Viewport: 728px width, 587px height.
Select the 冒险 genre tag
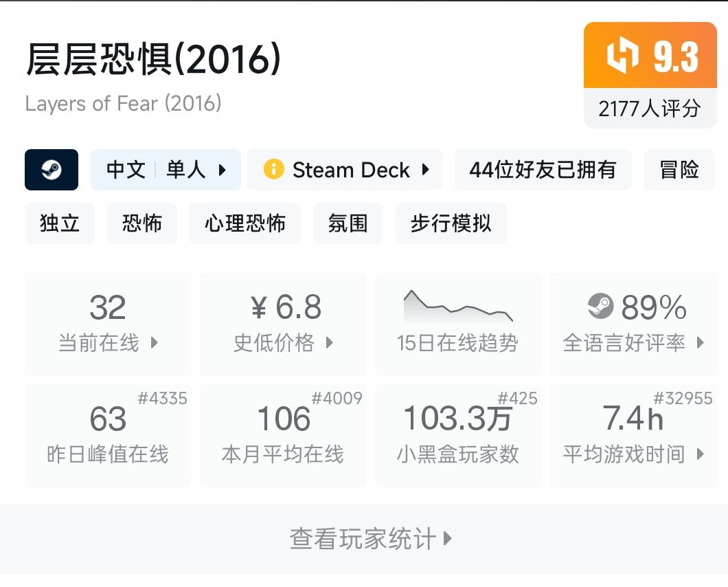pyautogui.click(x=679, y=170)
